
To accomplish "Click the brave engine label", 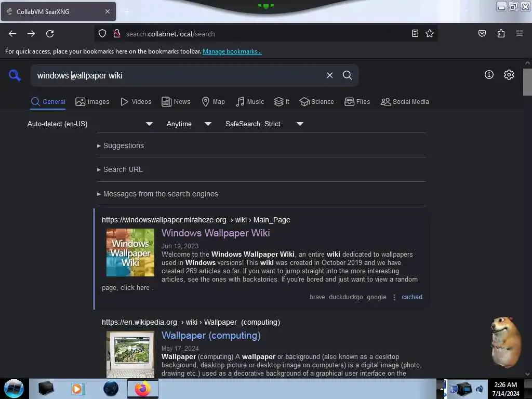I will (317, 297).
